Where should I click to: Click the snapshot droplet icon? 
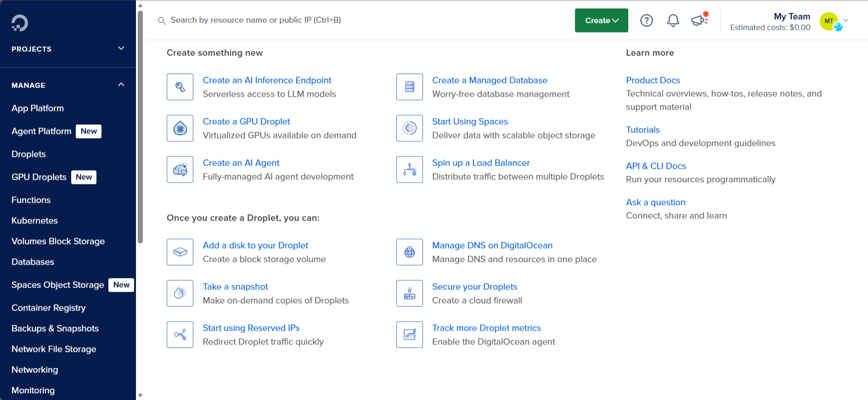tap(180, 293)
